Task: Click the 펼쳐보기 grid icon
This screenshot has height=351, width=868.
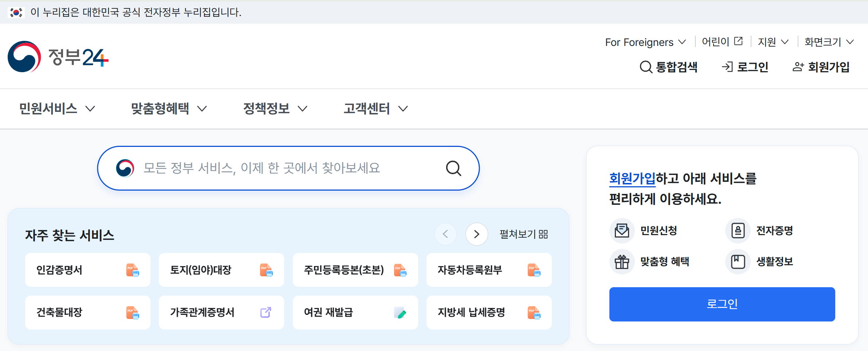Action: 543,234
